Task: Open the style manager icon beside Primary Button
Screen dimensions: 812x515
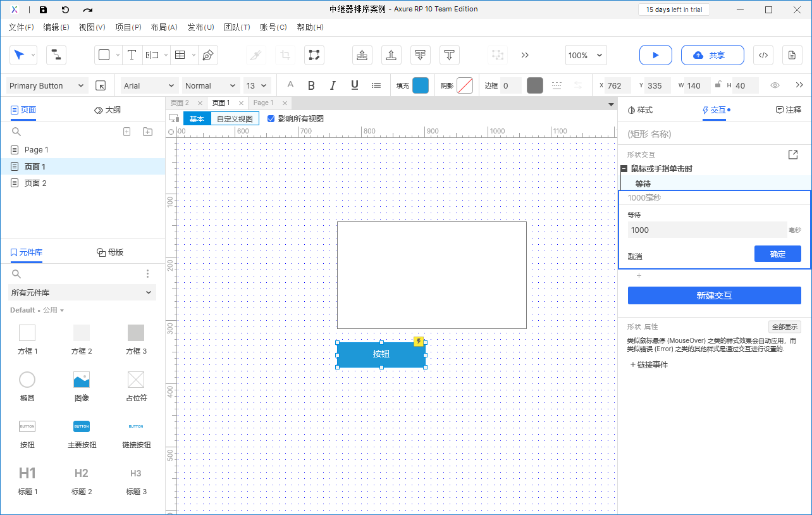Action: click(101, 85)
